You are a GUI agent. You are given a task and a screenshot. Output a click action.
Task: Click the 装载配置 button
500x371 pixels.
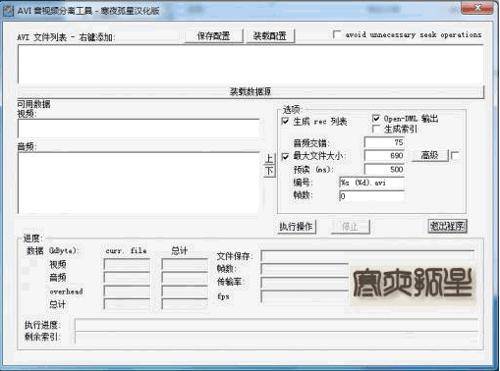click(x=270, y=36)
